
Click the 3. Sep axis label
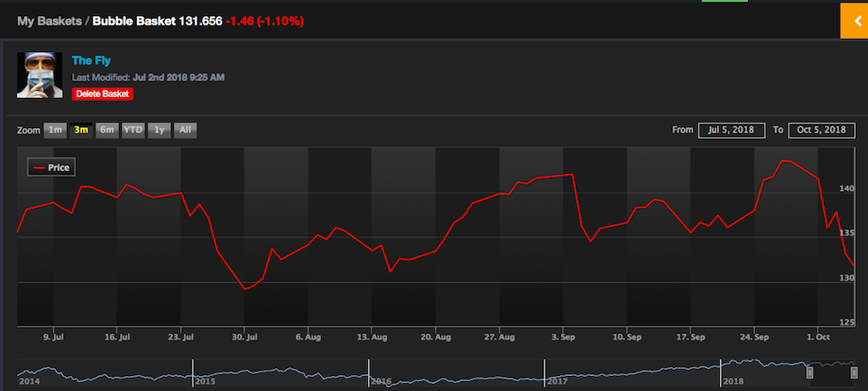[x=563, y=337]
